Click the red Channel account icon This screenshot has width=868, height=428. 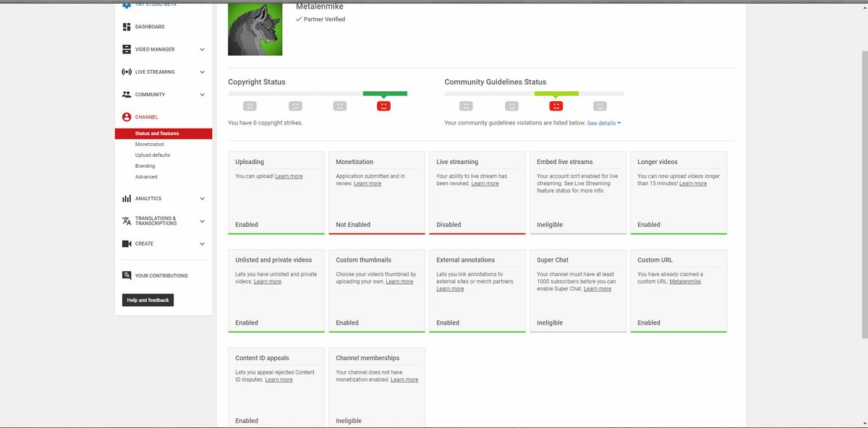click(x=127, y=117)
